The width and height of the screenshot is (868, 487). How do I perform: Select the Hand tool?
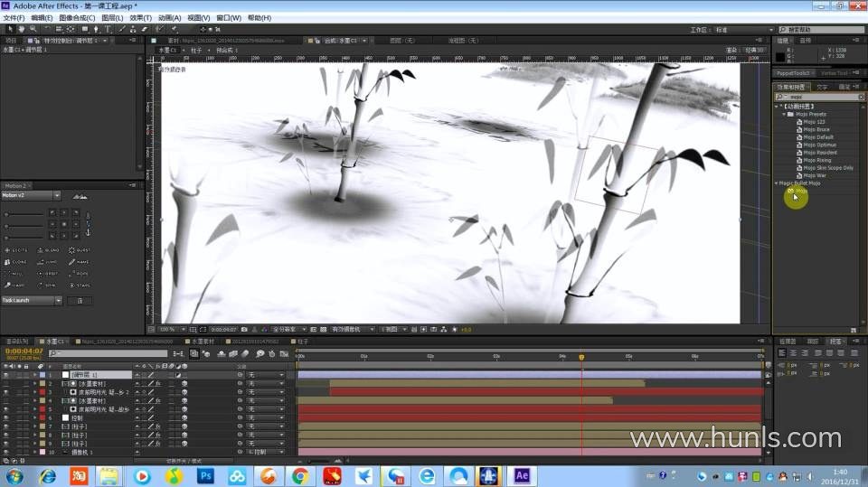click(21, 29)
